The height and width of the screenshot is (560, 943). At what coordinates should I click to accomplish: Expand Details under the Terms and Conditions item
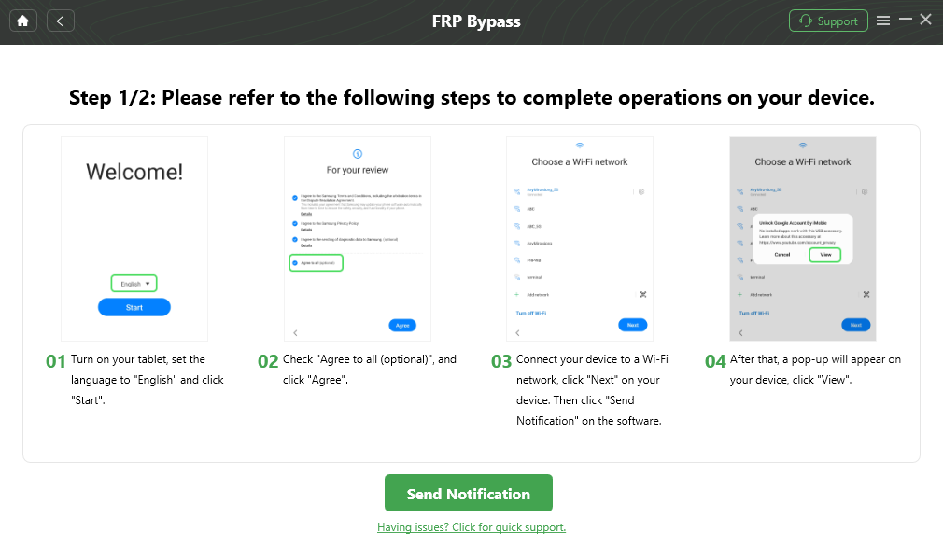pyautogui.click(x=305, y=215)
